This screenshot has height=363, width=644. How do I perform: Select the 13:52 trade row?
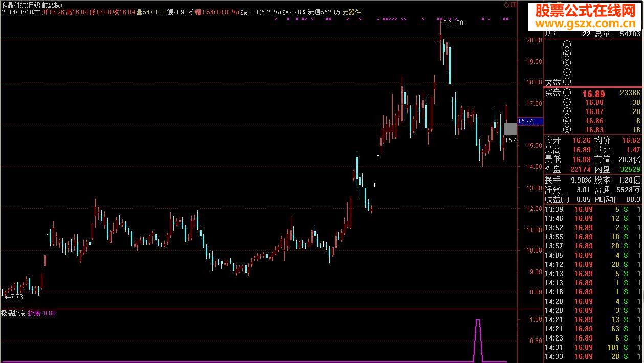(592, 228)
